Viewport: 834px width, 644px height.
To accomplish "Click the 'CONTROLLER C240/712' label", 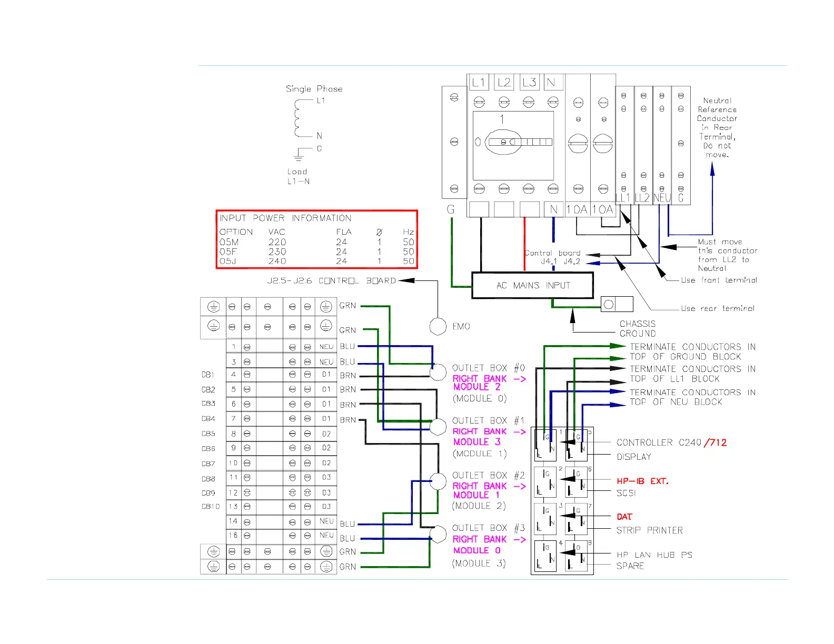I will coord(671,442).
